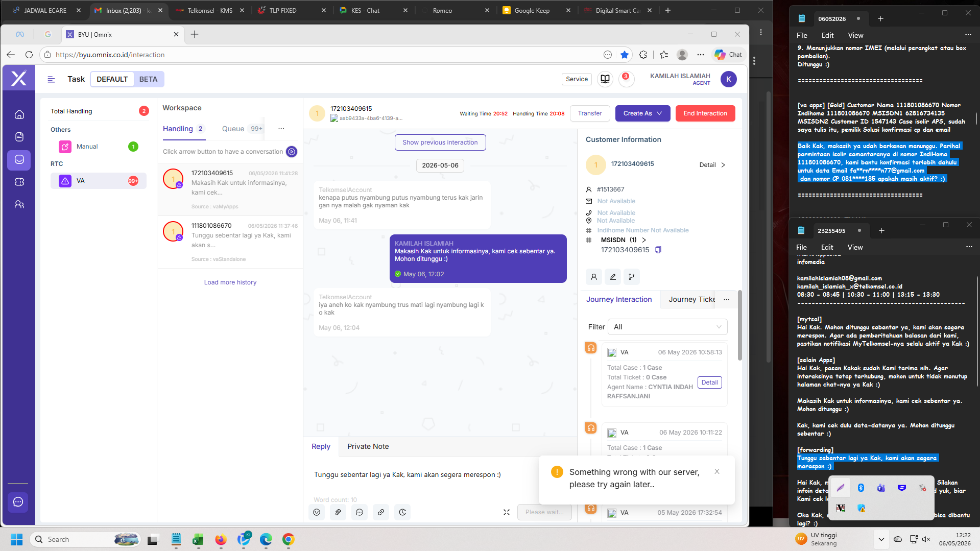Click the K profile avatar in the header
The width and height of the screenshot is (980, 551).
(729, 79)
